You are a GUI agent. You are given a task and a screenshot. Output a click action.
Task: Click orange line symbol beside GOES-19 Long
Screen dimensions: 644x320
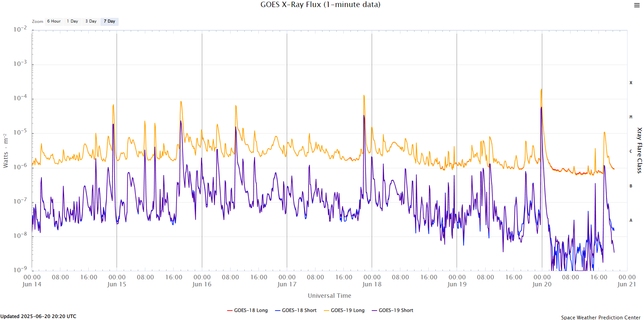click(326, 310)
